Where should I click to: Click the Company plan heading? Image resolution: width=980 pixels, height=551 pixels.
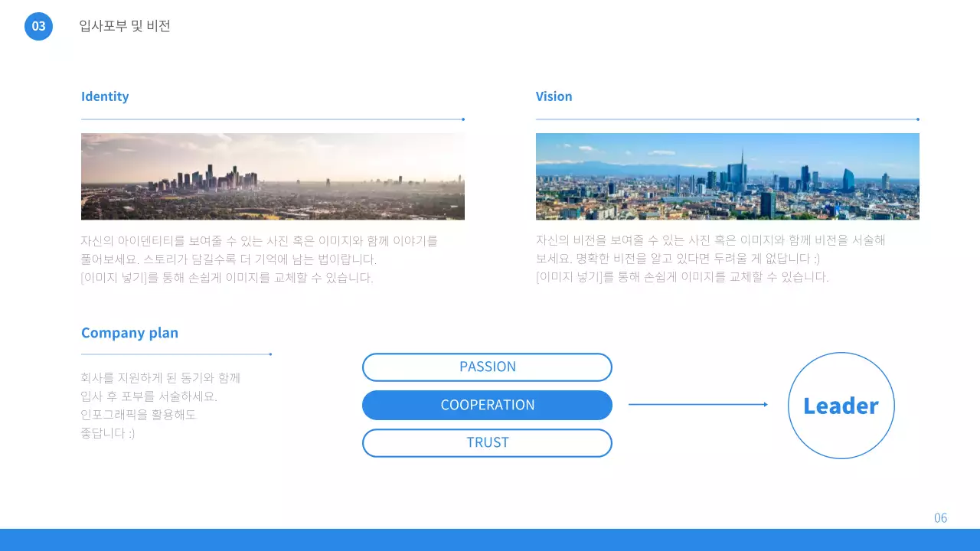129,333
